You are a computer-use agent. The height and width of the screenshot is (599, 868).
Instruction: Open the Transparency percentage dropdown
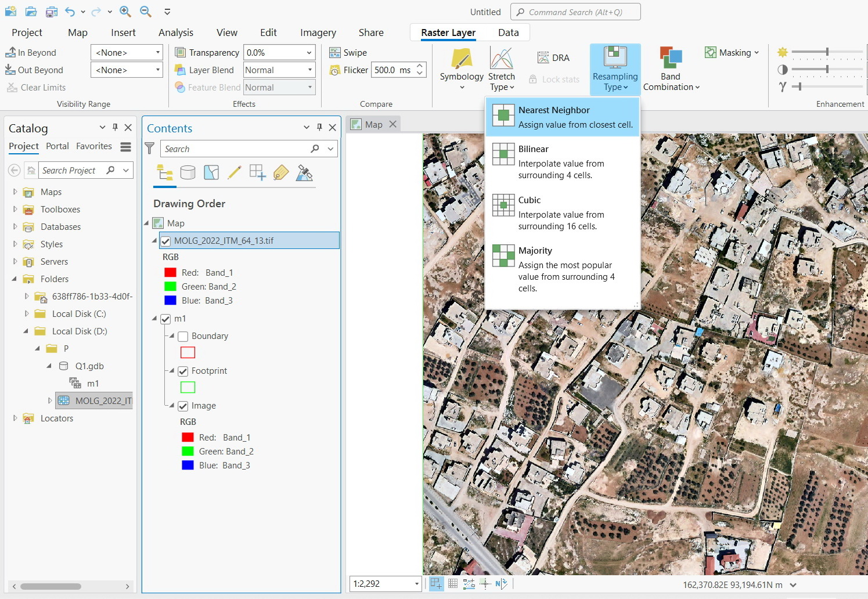[x=309, y=53]
